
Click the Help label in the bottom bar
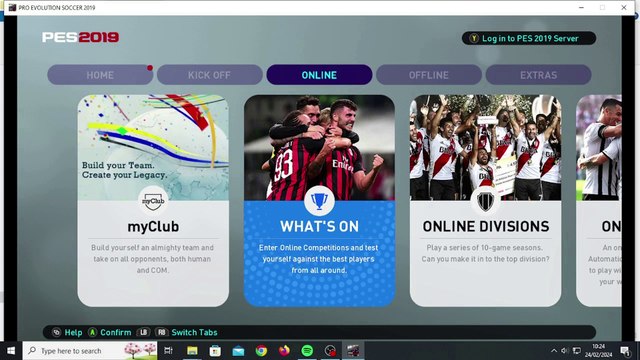73,333
